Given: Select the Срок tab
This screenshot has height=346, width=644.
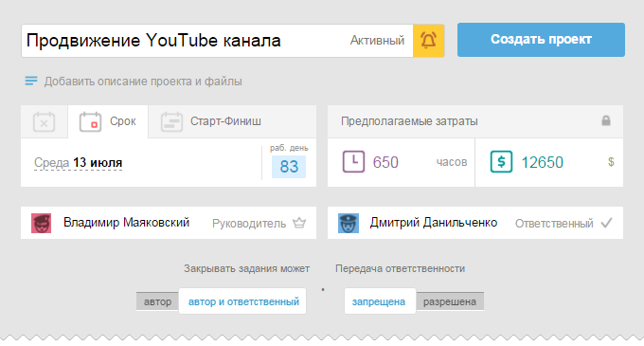Looking at the screenshot, I should tap(108, 121).
